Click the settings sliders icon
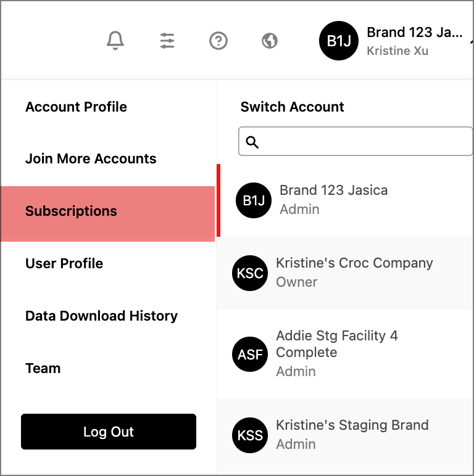The width and height of the screenshot is (474, 476). coord(167,41)
